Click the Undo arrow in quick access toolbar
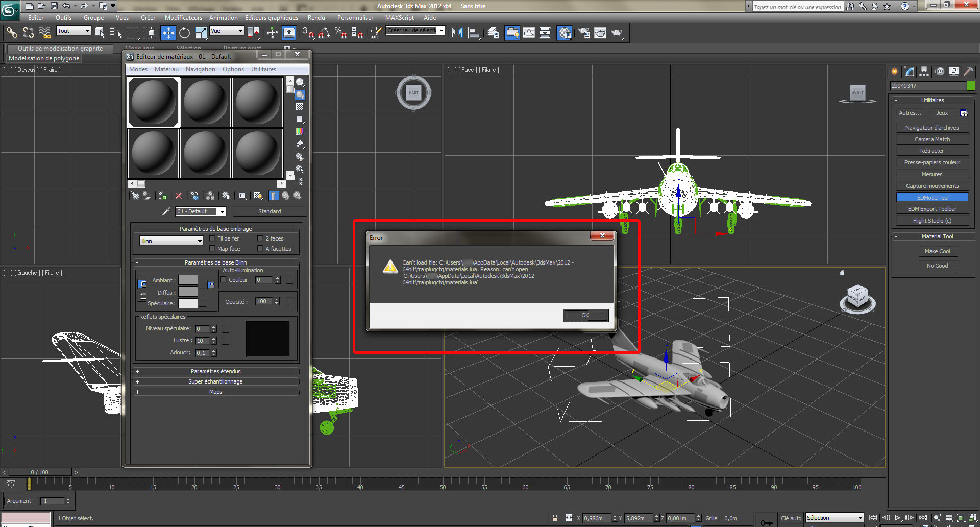This screenshot has height=527, width=980. click(66, 6)
